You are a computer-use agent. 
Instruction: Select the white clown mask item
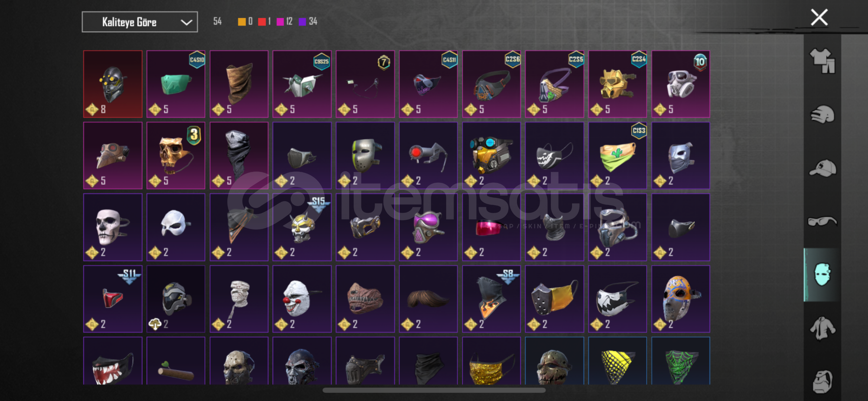(302, 299)
